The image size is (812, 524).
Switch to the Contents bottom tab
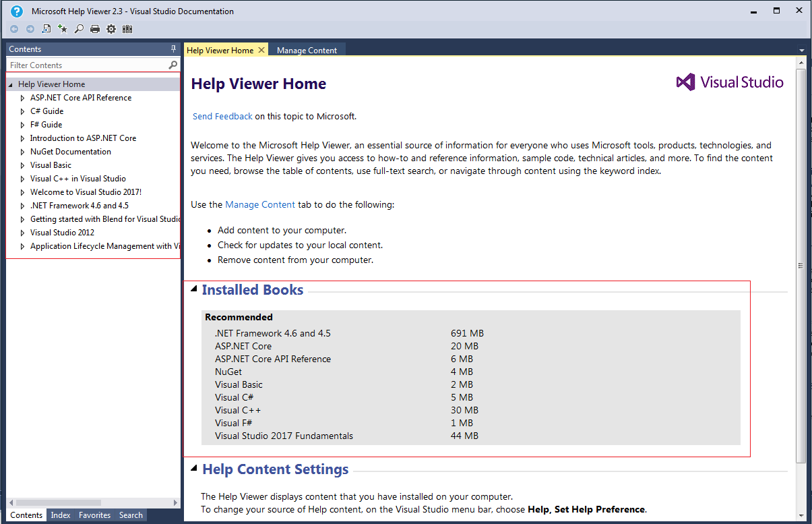tap(26, 515)
